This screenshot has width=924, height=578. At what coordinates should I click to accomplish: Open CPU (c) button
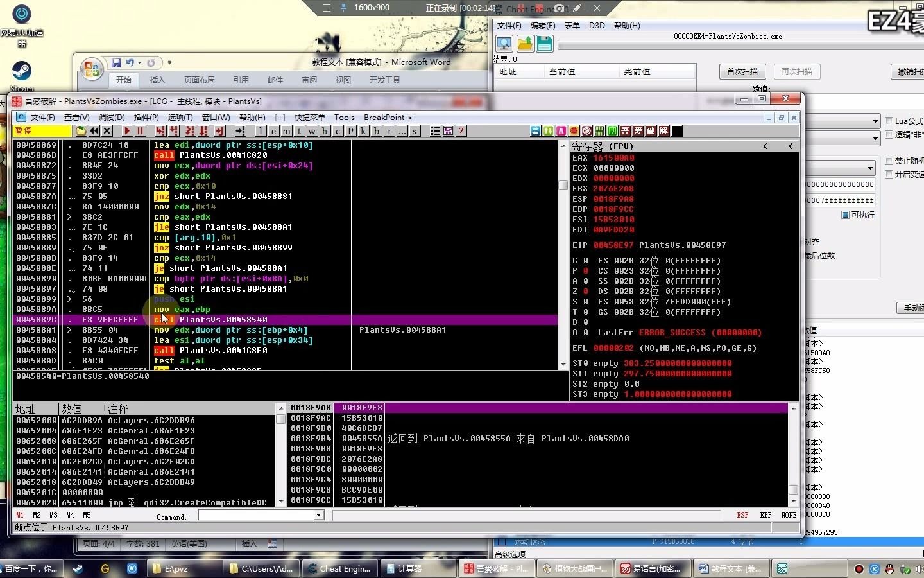pyautogui.click(x=338, y=131)
